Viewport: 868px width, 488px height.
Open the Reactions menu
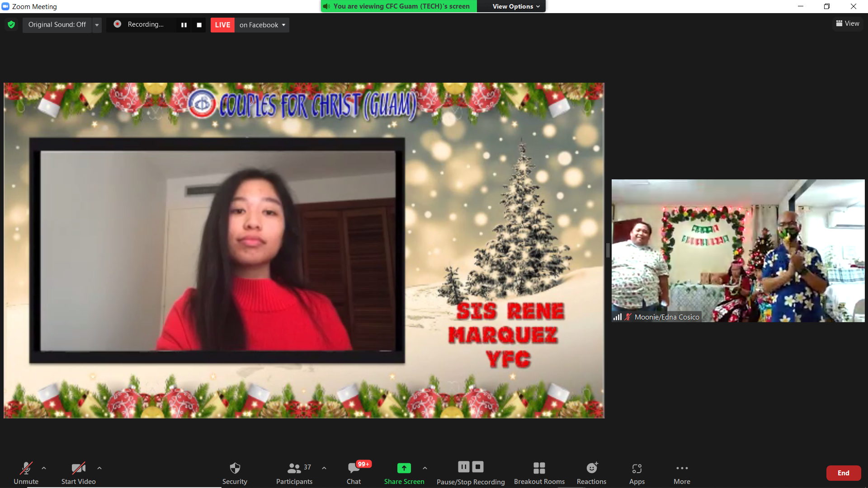click(591, 473)
